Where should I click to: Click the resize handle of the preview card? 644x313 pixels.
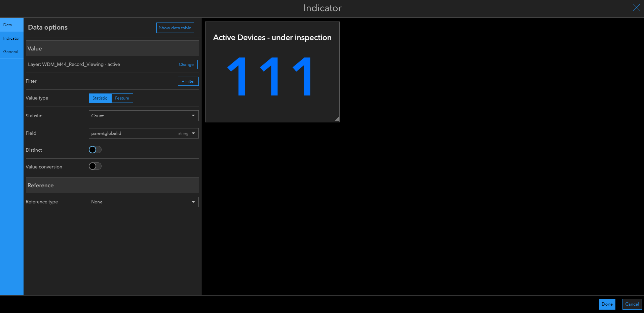337,119
